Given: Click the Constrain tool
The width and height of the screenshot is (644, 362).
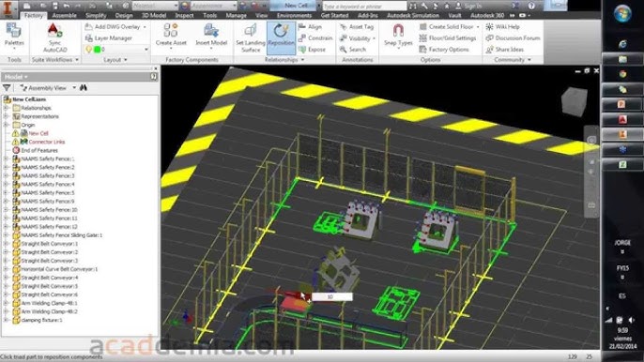Looking at the screenshot, I should 315,38.
